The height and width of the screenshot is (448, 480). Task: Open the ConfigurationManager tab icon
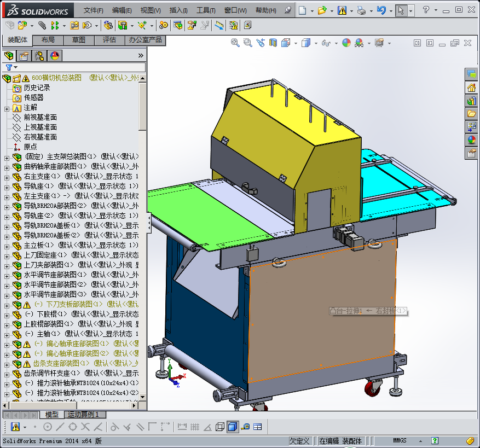pyautogui.click(x=39, y=56)
